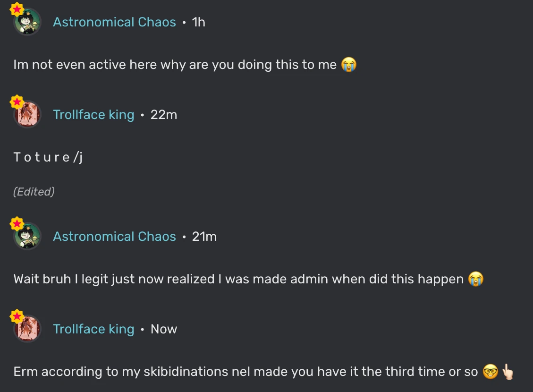
Task: Click the star badge on Trollface king's first avatar
Action: (x=17, y=102)
